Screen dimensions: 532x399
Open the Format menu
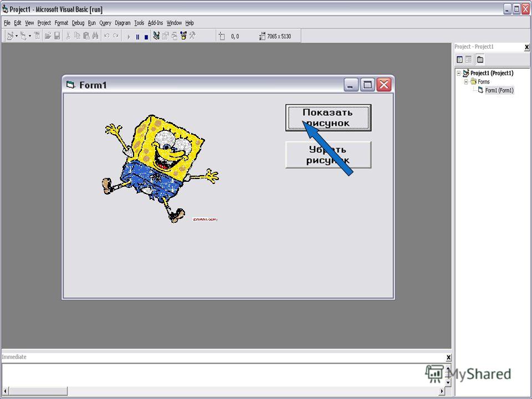[x=62, y=23]
